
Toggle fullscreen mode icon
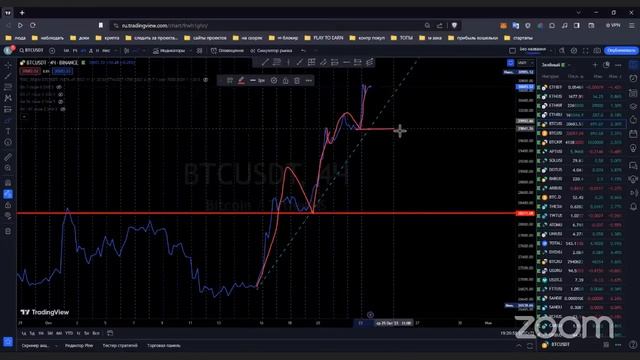click(x=586, y=51)
